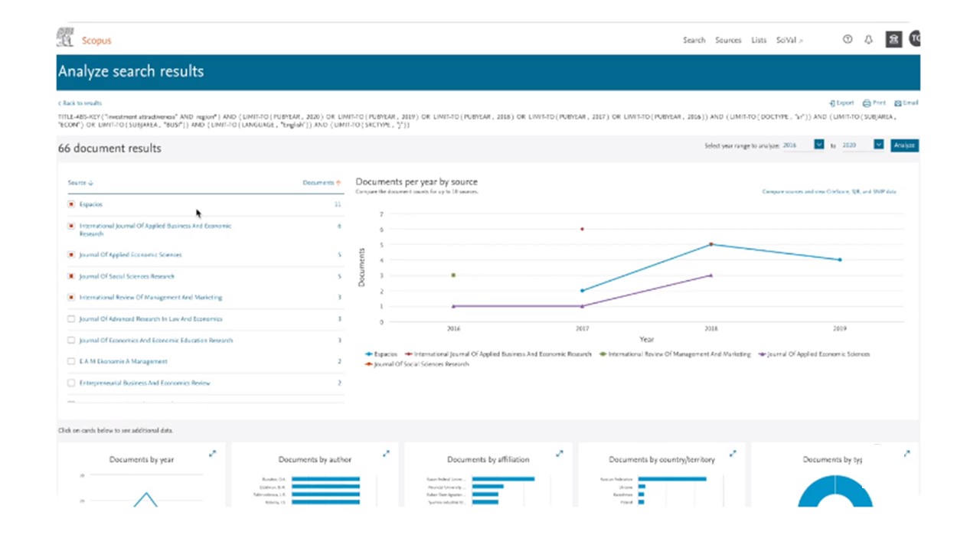Click the institution building icon
The width and height of the screenshot is (980, 551).
pyautogui.click(x=893, y=40)
